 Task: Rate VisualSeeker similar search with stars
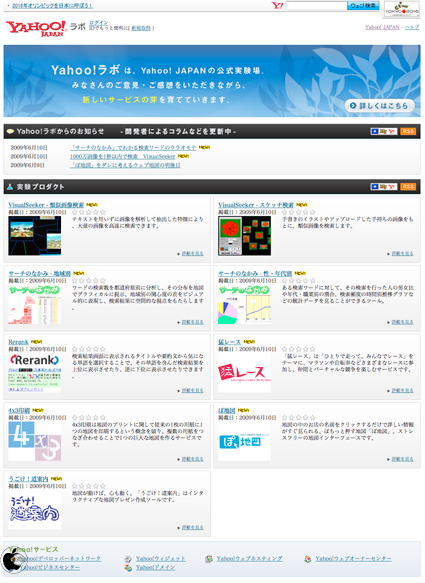(88, 212)
